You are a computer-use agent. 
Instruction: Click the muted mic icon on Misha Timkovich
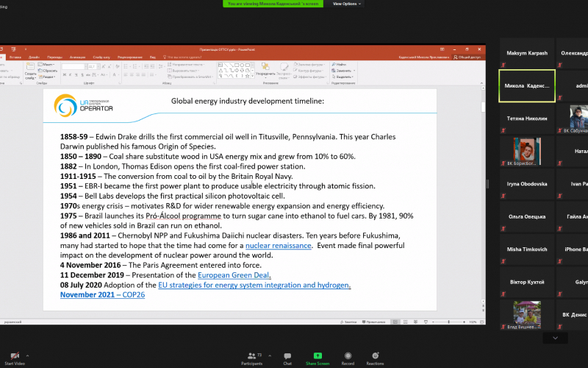(503, 261)
